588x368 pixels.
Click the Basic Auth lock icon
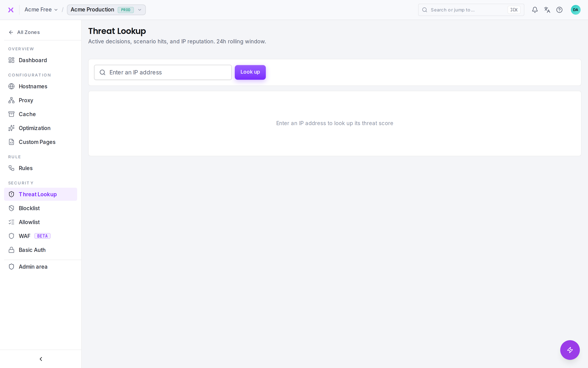[x=11, y=250]
